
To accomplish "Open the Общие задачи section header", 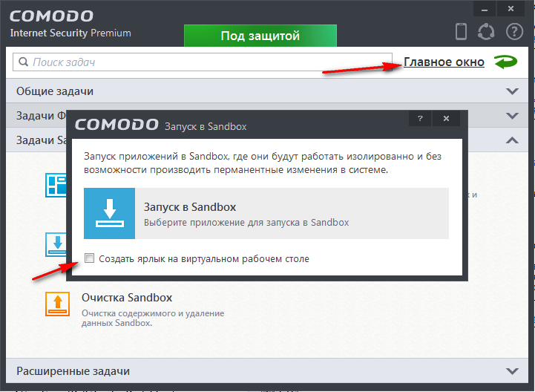I will [x=267, y=91].
